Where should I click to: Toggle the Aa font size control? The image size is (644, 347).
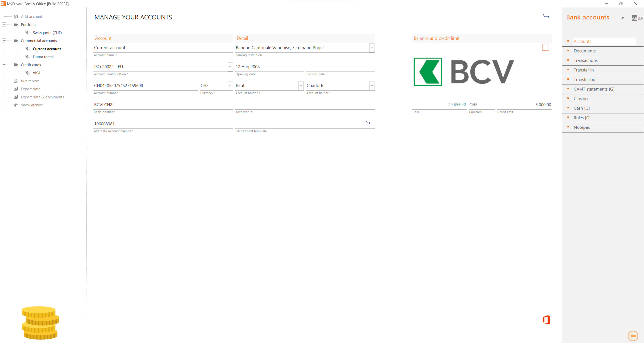(x=634, y=18)
